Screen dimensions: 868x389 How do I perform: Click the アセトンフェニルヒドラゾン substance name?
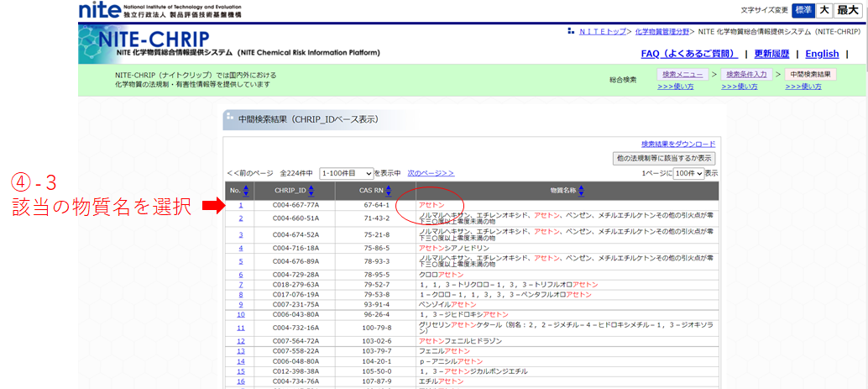tap(461, 341)
